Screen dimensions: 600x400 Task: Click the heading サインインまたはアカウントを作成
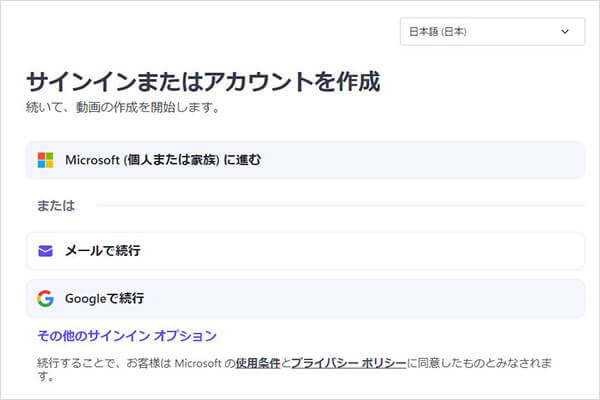[203, 82]
